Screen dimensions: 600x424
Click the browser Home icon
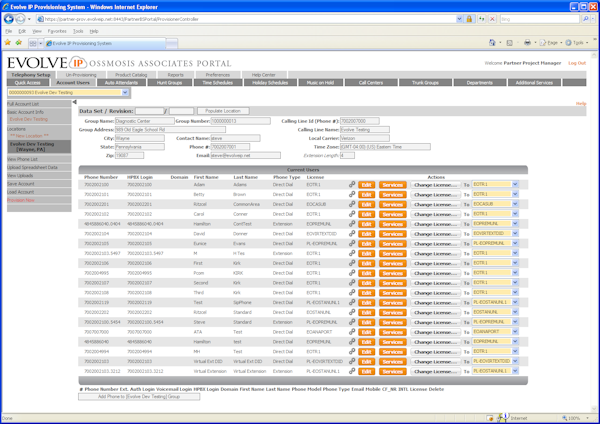(x=492, y=42)
